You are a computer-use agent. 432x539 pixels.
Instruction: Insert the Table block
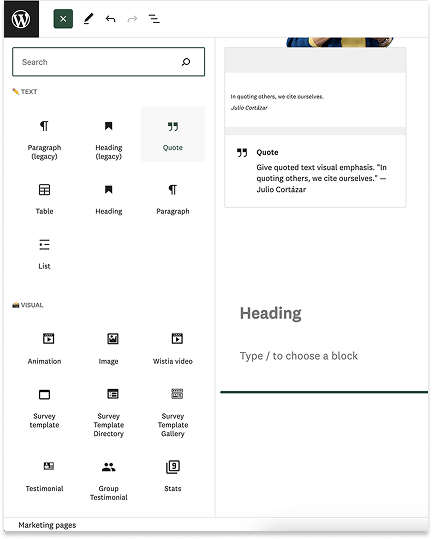pyautogui.click(x=44, y=199)
